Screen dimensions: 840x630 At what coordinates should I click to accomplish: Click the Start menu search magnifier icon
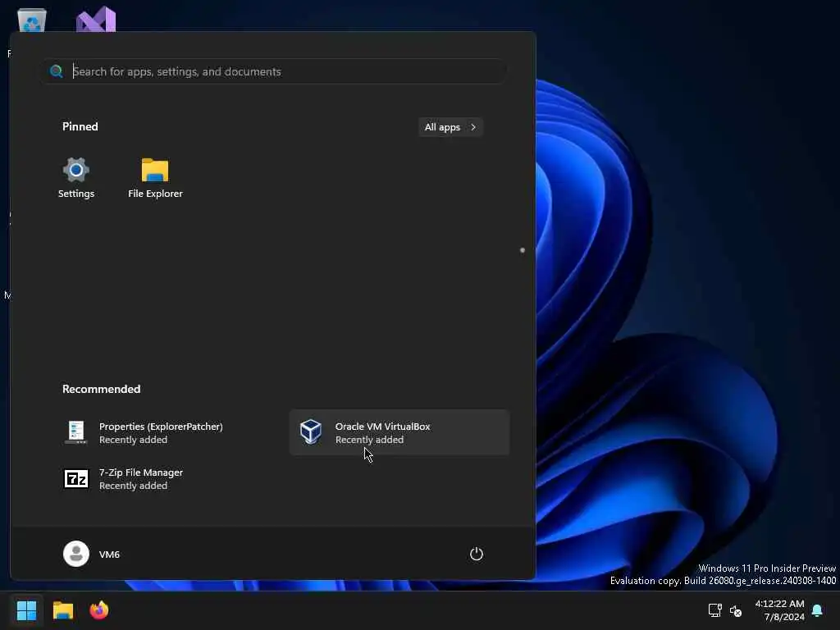57,71
